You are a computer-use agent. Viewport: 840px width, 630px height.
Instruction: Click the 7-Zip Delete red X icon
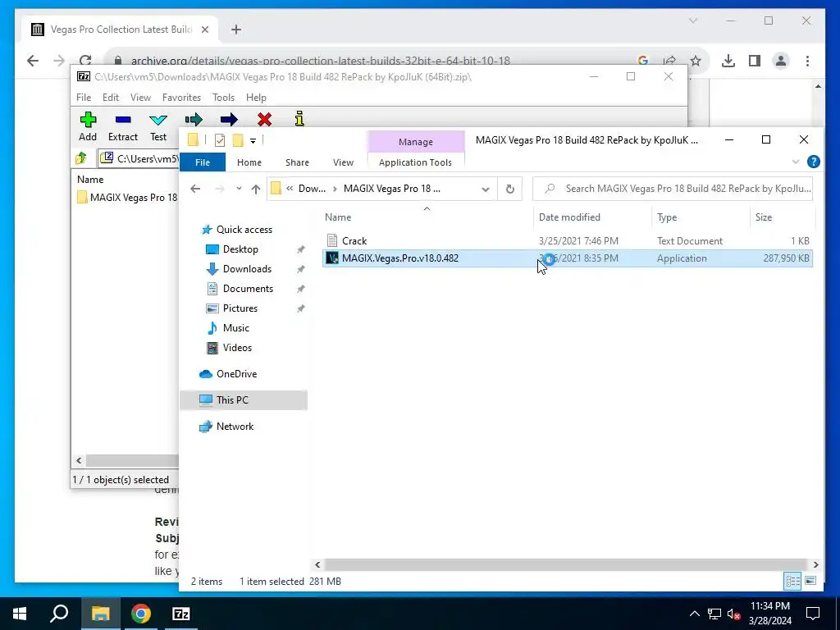coord(264,119)
